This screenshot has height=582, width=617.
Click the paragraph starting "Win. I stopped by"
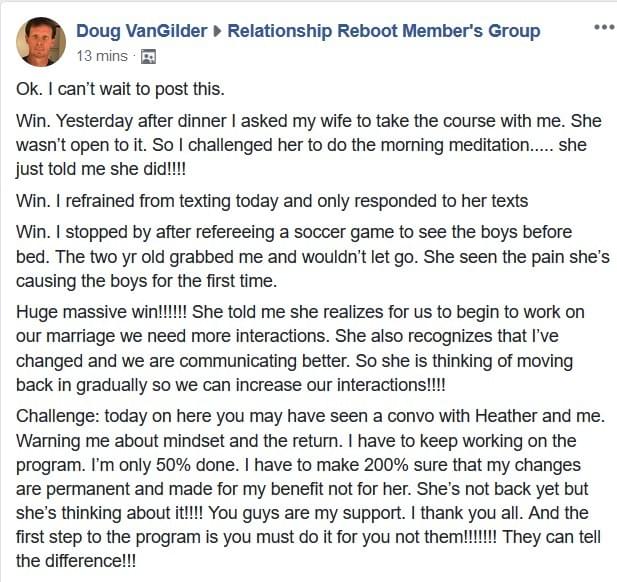coord(312,257)
